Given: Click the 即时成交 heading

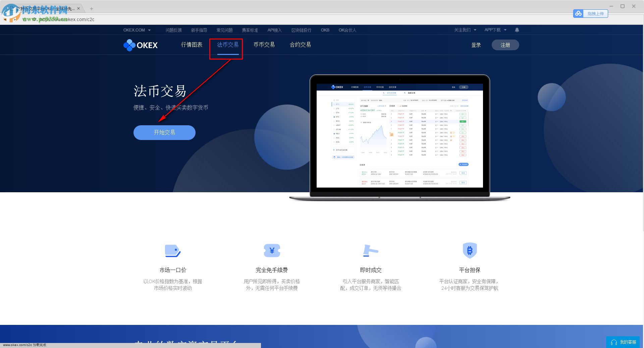Looking at the screenshot, I should (x=371, y=270).
